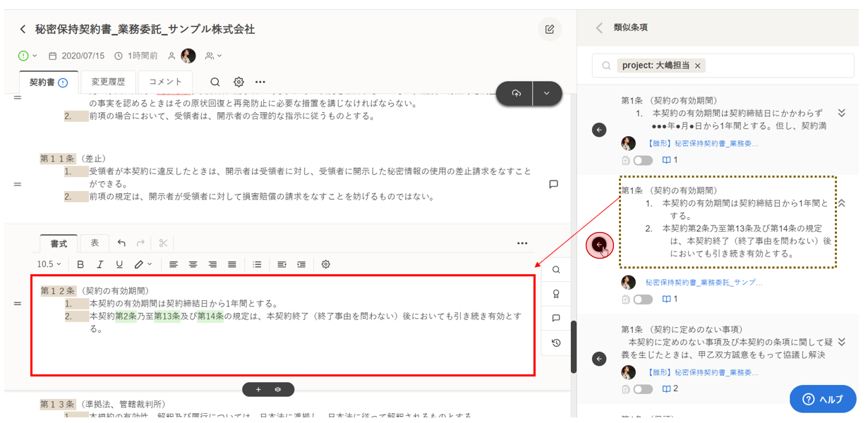868x423 pixels.
Task: Switch to the コメント tab
Action: [x=165, y=82]
